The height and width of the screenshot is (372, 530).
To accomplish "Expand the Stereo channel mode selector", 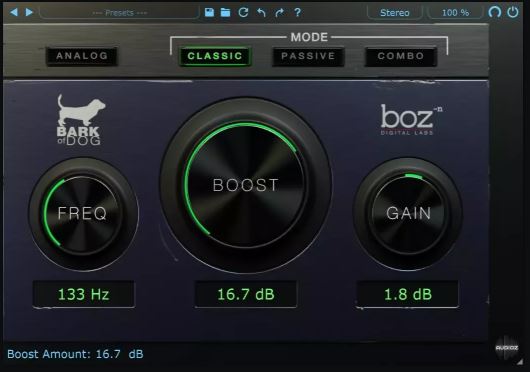I will (x=394, y=13).
